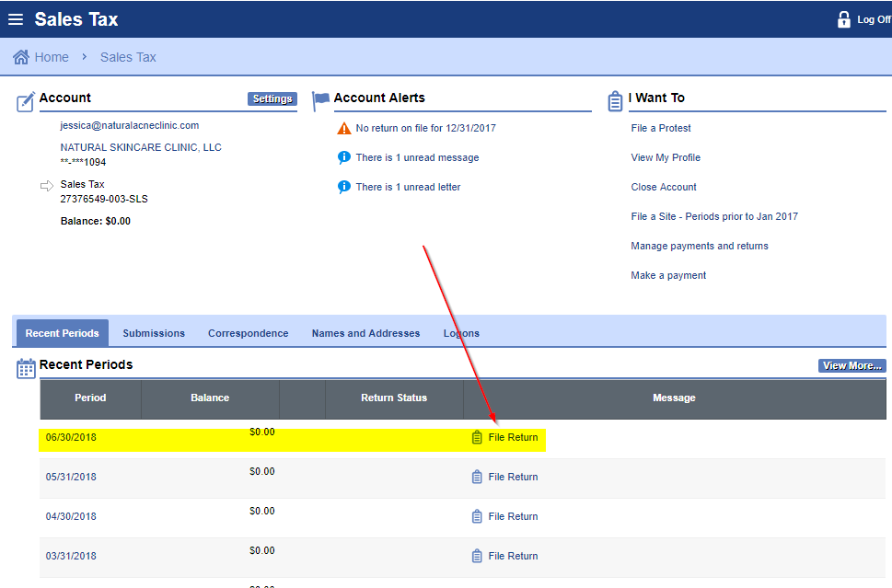
Task: Open the No return on file alert
Action: coord(425,128)
